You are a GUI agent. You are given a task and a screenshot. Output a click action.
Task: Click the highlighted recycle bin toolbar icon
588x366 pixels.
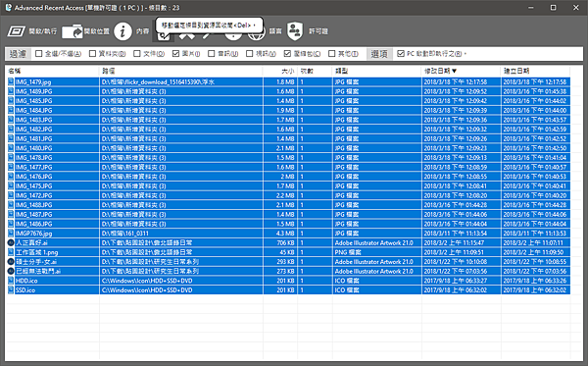tap(163, 36)
